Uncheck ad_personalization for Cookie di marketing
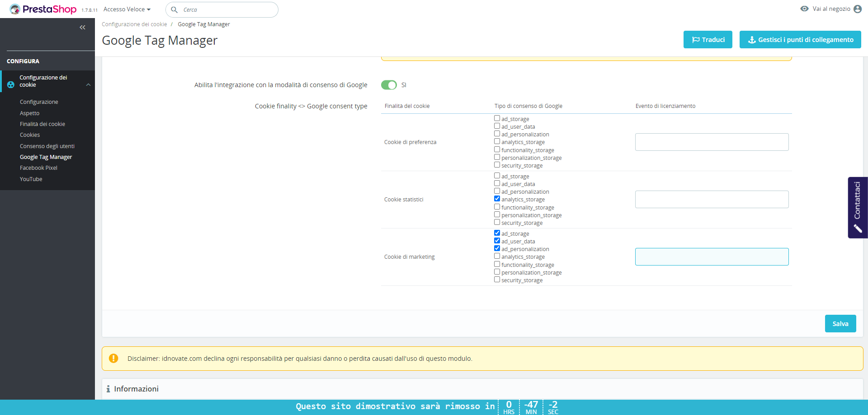Image resolution: width=868 pixels, height=415 pixels. click(497, 248)
